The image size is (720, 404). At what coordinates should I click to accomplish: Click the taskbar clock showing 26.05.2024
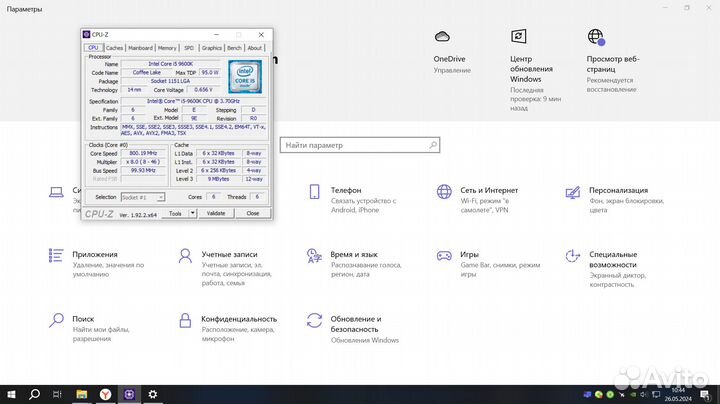[x=678, y=394]
